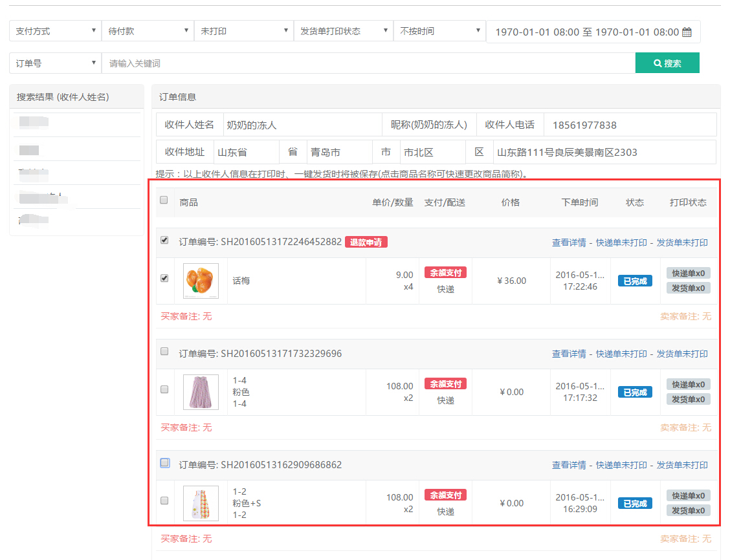Screen dimensions: 730x560
Task: Click the calendar icon in date range field
Action: pos(687,32)
